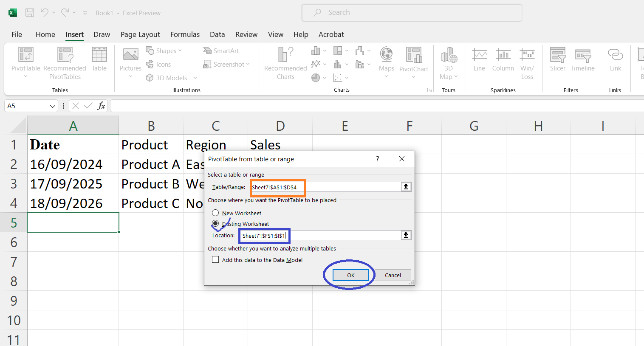
Task: Click the Excel app icon in title bar
Action: (x=13, y=13)
